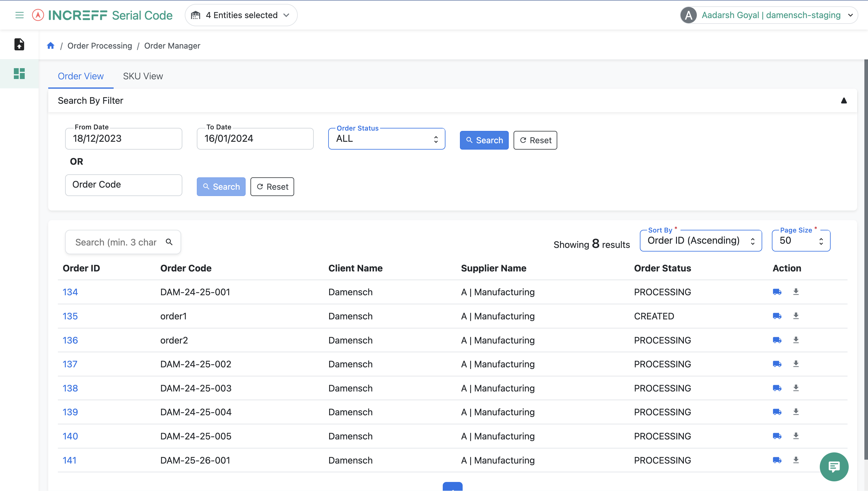Click the Order Status column header

click(662, 268)
